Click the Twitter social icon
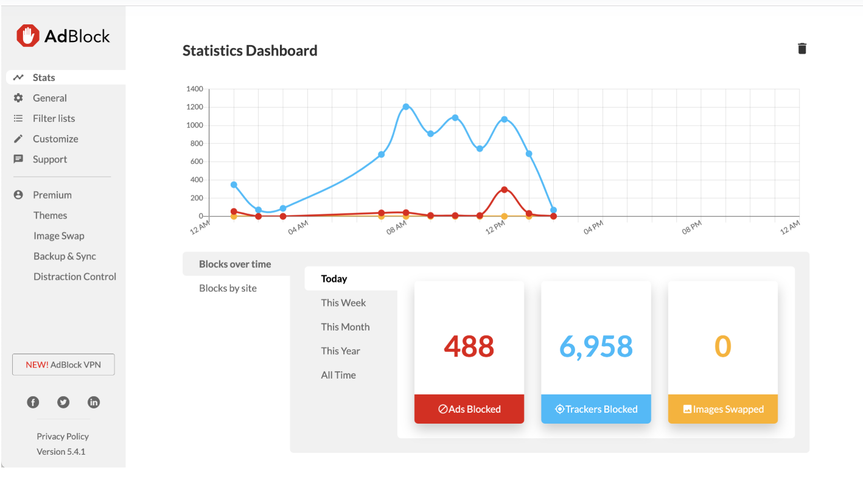This screenshot has height=504, width=863. click(63, 402)
